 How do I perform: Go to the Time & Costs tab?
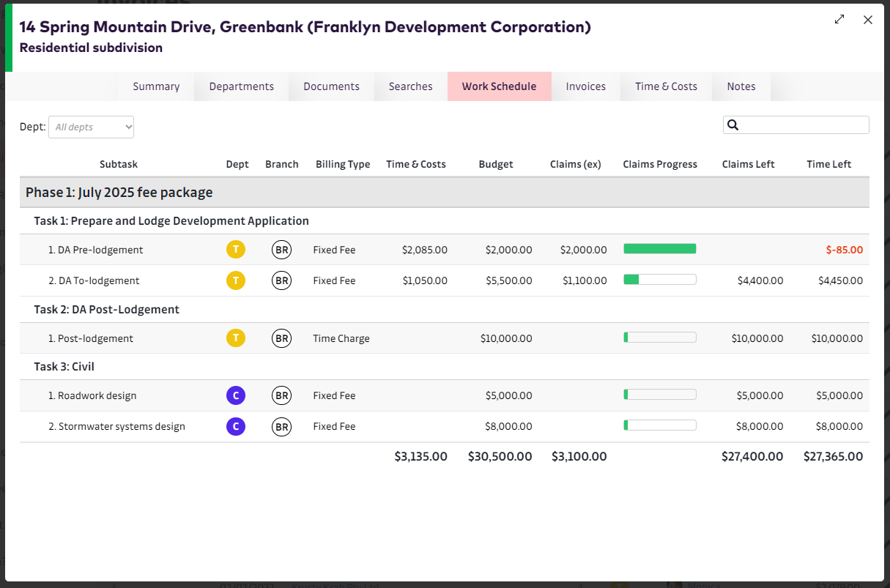point(666,86)
